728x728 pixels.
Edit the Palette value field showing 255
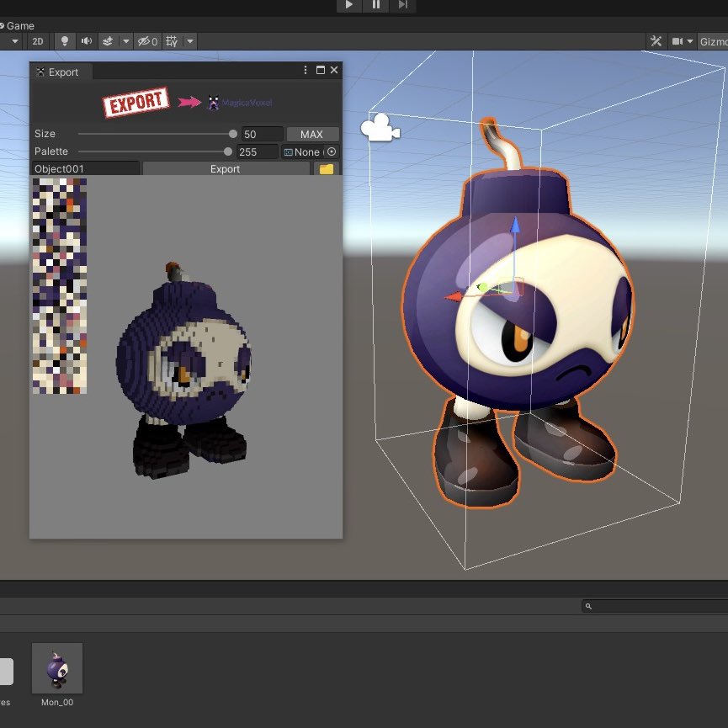[x=258, y=151]
